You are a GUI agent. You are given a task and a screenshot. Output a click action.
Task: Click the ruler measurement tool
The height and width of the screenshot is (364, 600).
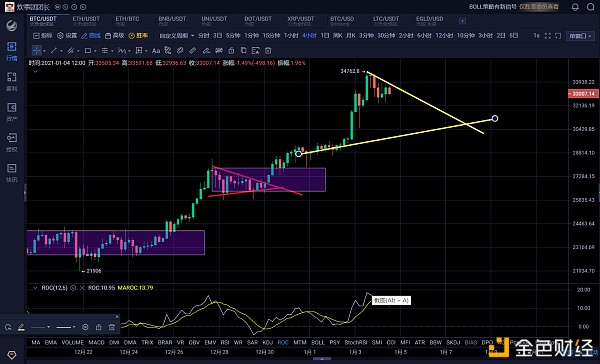pyautogui.click(x=192, y=51)
